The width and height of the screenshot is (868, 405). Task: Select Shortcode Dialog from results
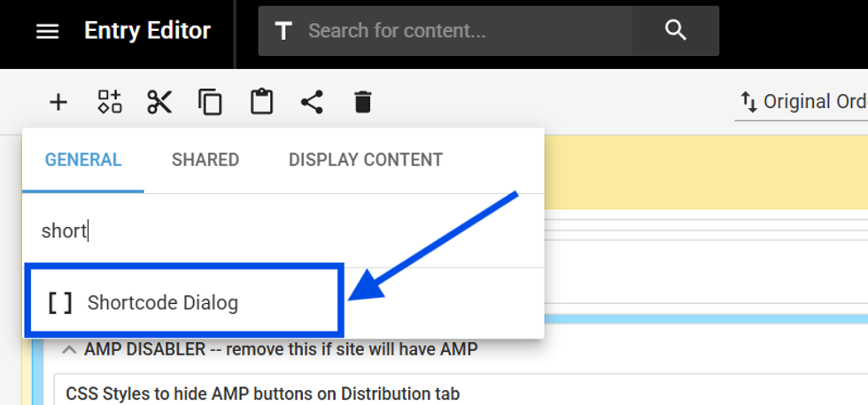tap(163, 303)
